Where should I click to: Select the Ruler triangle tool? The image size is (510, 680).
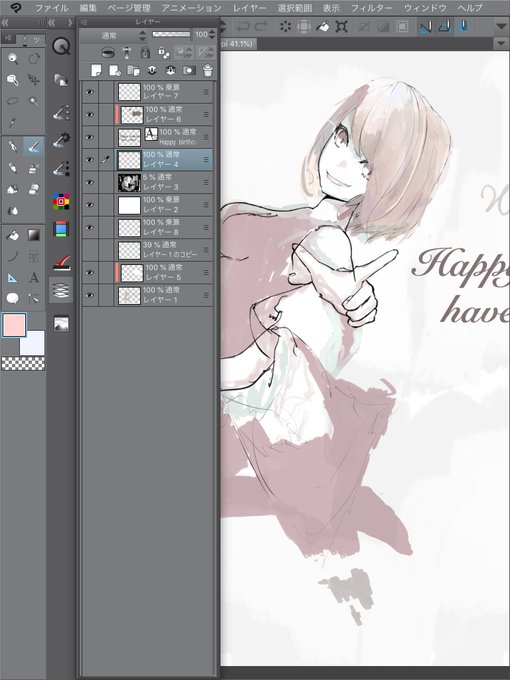pyautogui.click(x=13, y=278)
